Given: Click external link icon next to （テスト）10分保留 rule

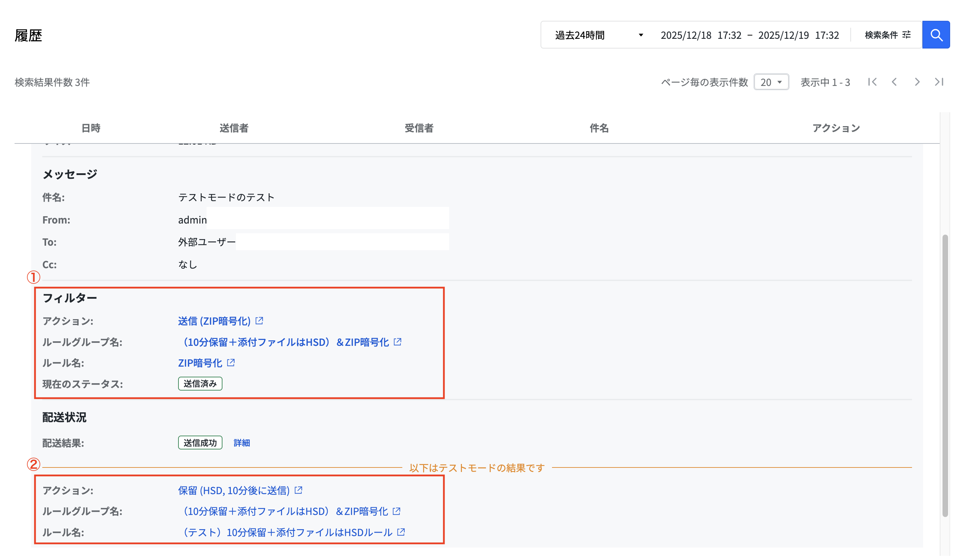Looking at the screenshot, I should point(401,532).
